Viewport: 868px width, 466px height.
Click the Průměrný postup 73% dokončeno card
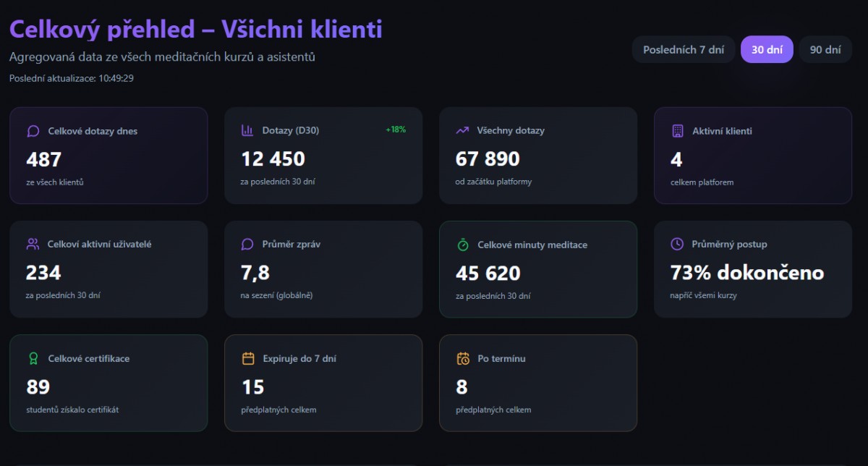tap(752, 269)
